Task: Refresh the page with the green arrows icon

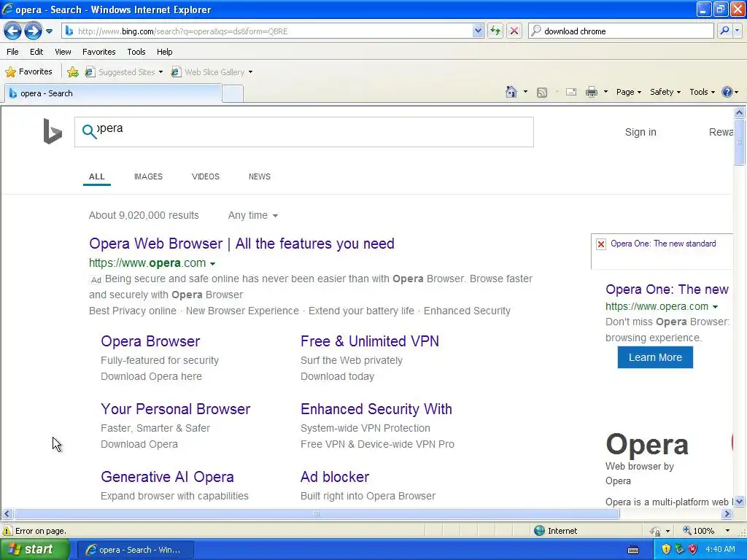Action: [x=495, y=31]
